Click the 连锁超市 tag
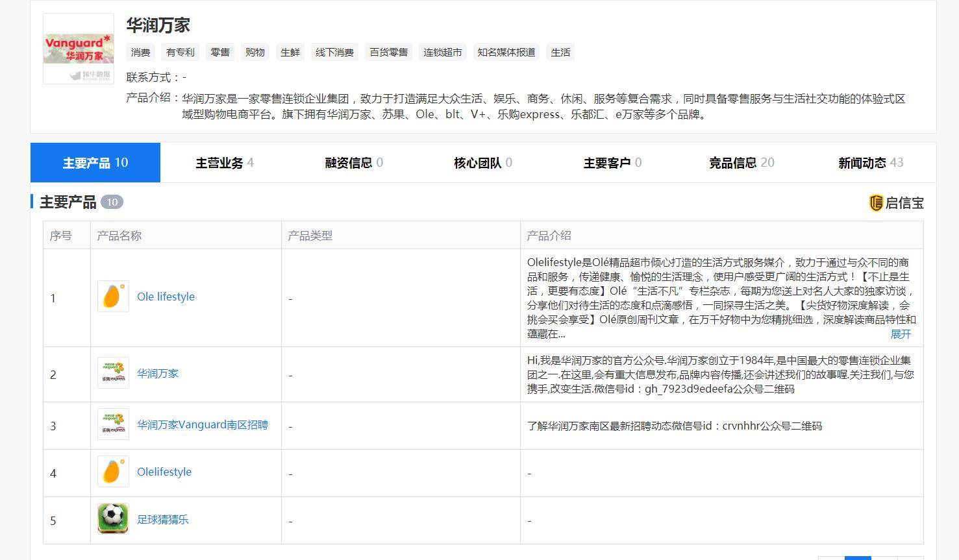 click(443, 53)
